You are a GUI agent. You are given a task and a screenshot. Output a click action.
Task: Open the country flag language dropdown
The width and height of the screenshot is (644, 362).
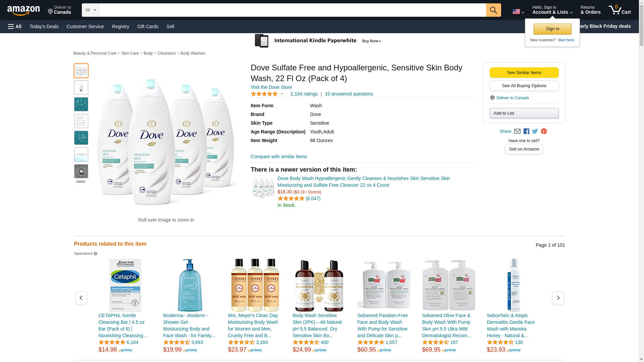518,12
